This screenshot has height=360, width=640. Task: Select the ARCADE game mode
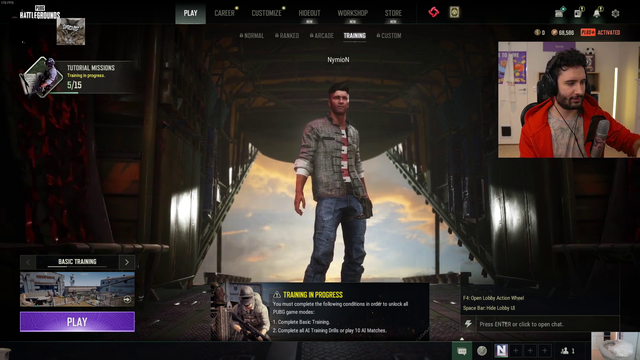tap(322, 36)
